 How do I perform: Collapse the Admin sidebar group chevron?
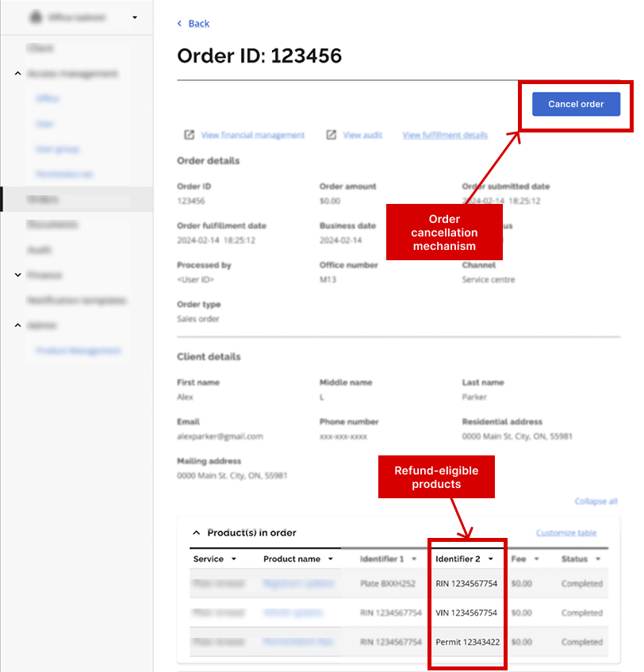click(x=18, y=325)
